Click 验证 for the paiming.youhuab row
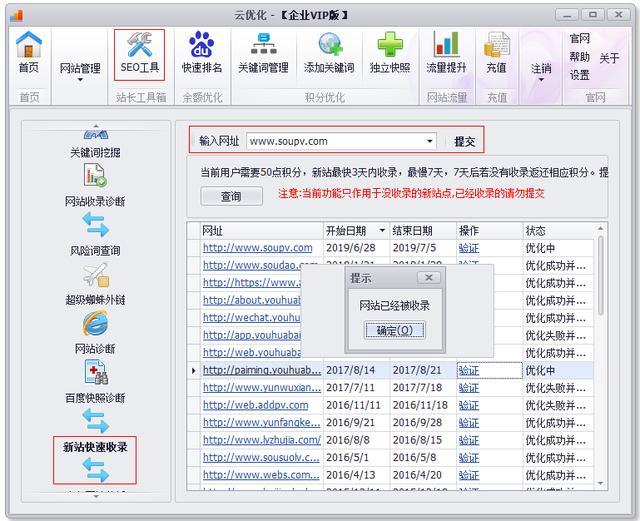640x521 pixels. point(469,370)
